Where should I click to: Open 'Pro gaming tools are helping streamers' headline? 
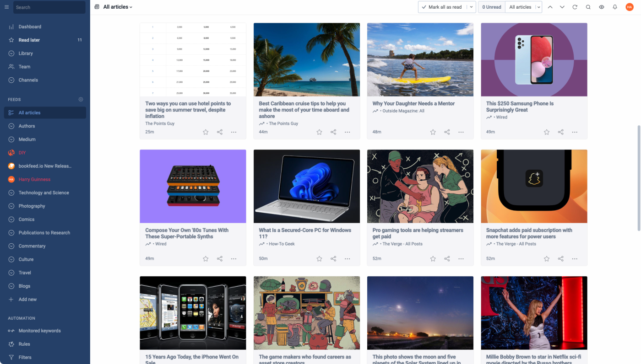[x=418, y=233]
